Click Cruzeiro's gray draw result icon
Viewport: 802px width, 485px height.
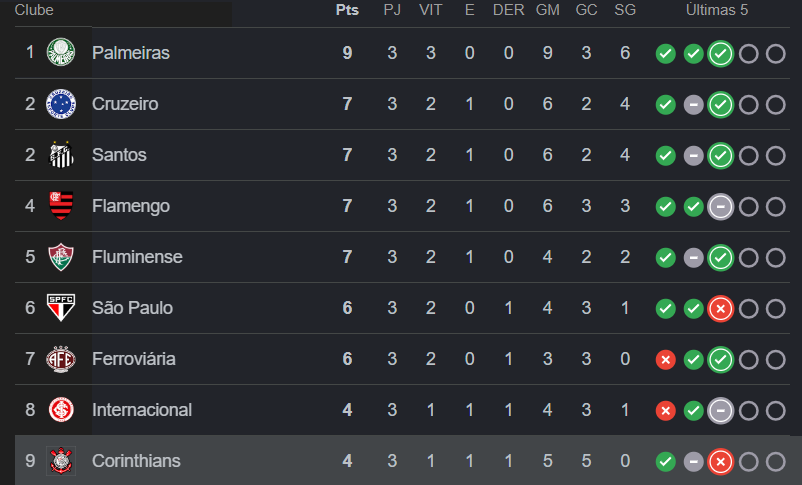(693, 105)
